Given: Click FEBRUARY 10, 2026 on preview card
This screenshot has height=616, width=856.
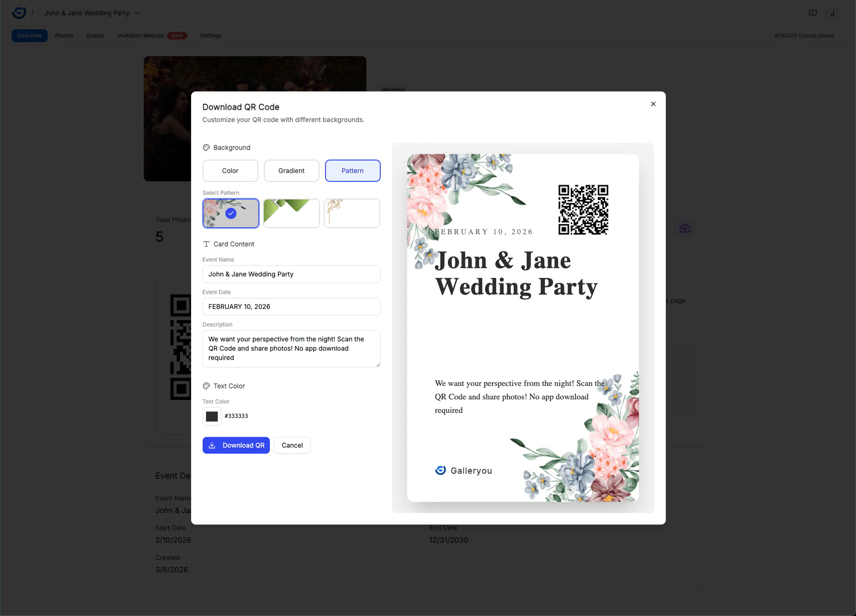Looking at the screenshot, I should 484,232.
